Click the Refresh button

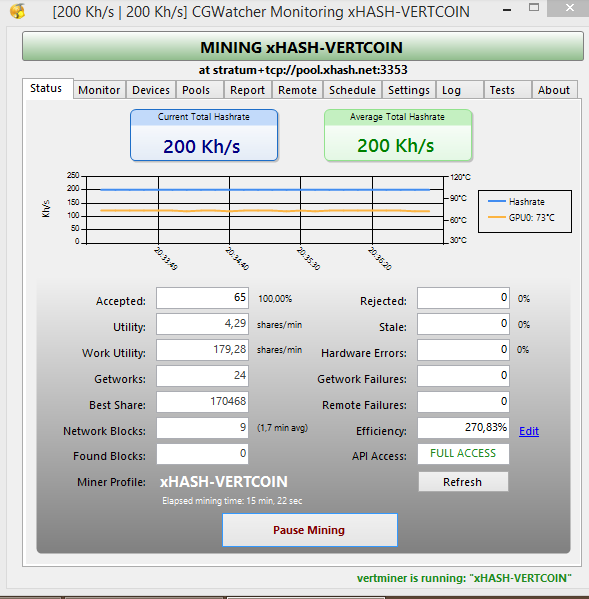tap(463, 482)
